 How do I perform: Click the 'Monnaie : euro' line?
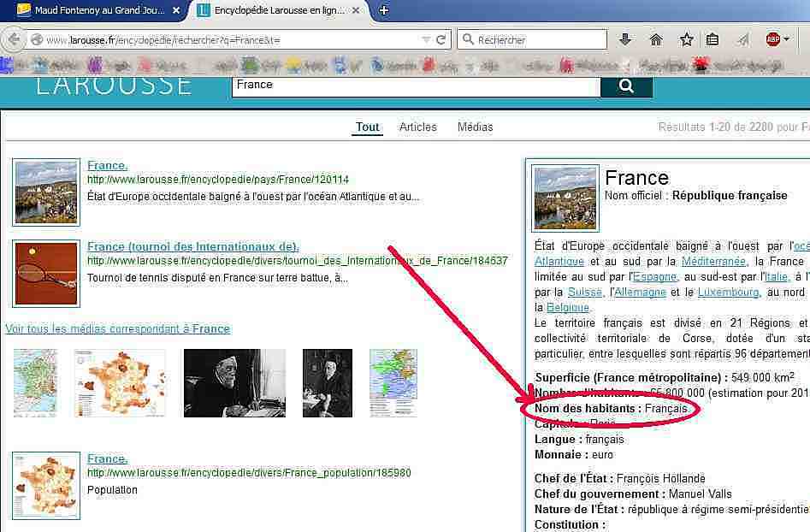tap(573, 455)
